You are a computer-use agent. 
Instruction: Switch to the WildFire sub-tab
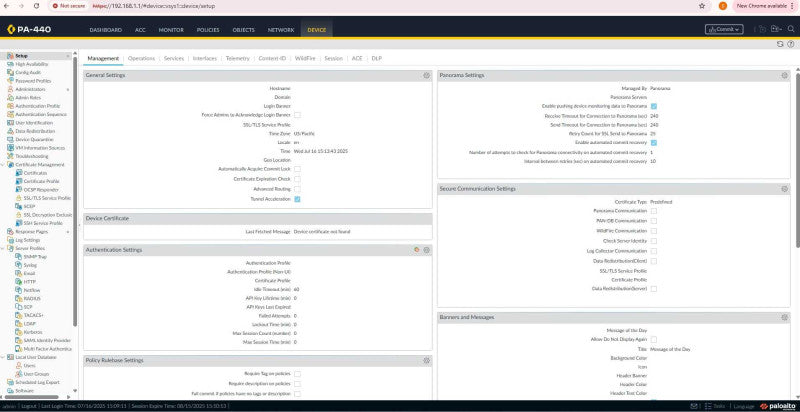pyautogui.click(x=305, y=59)
